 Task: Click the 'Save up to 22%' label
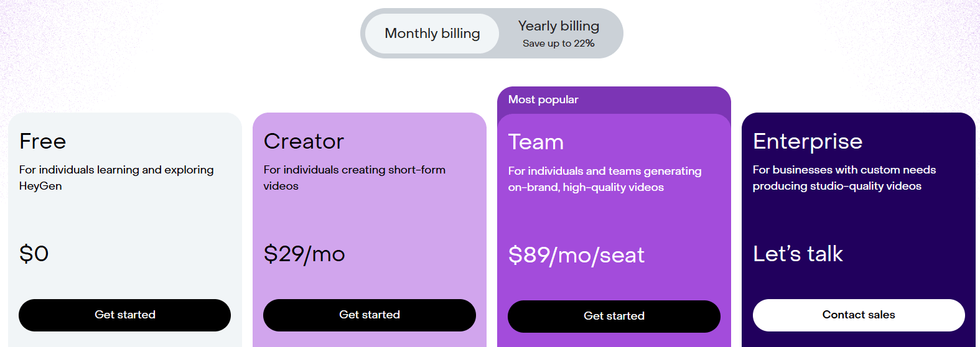click(x=558, y=44)
